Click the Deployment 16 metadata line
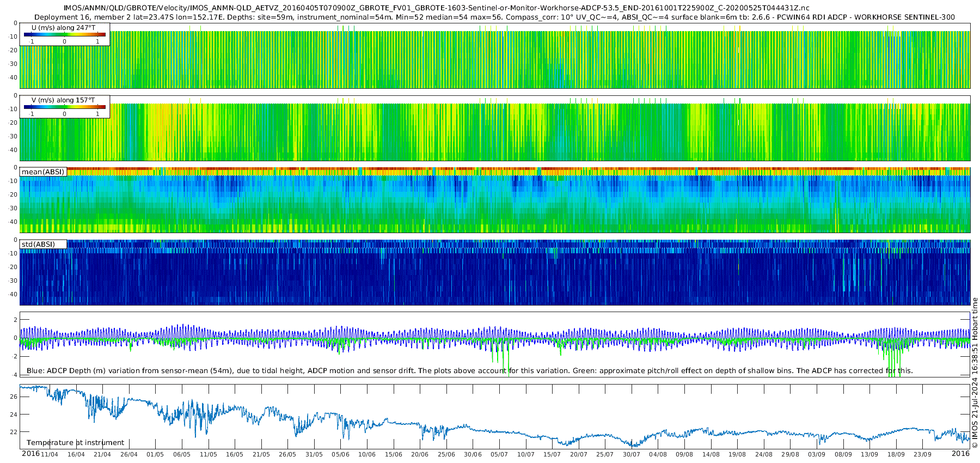Viewport: 980px width, 463px height. [x=494, y=17]
